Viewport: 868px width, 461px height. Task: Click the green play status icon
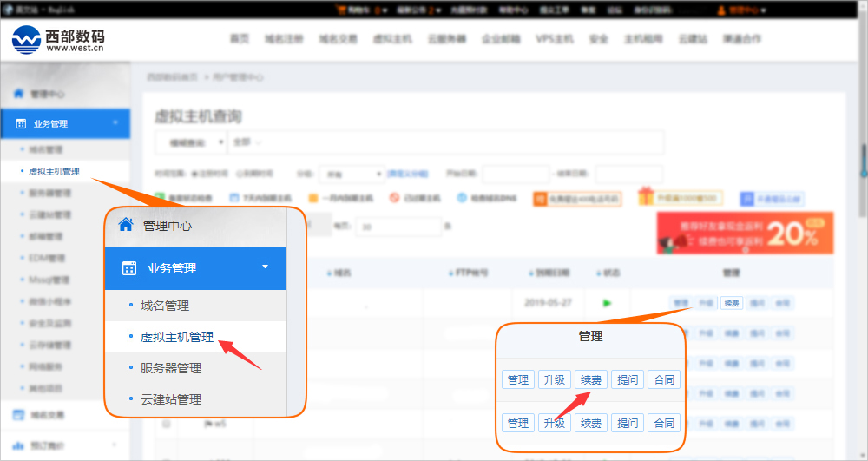tap(608, 303)
